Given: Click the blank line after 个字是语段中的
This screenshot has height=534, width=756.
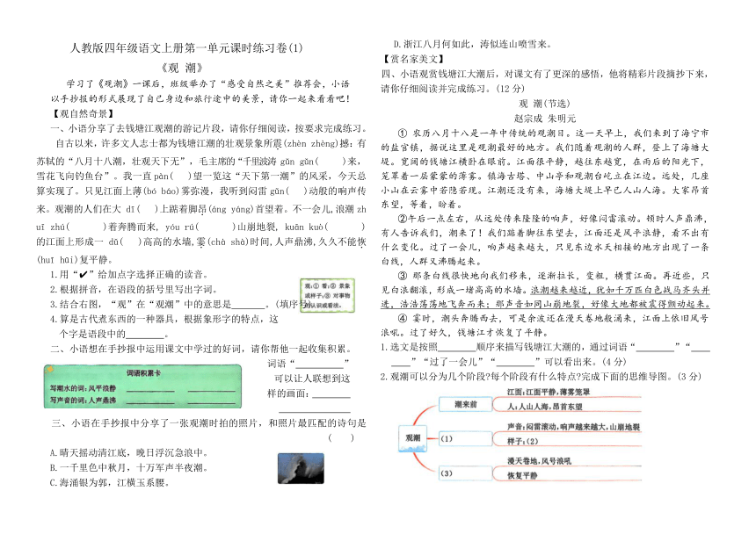Looking at the screenshot, I should point(145,335).
